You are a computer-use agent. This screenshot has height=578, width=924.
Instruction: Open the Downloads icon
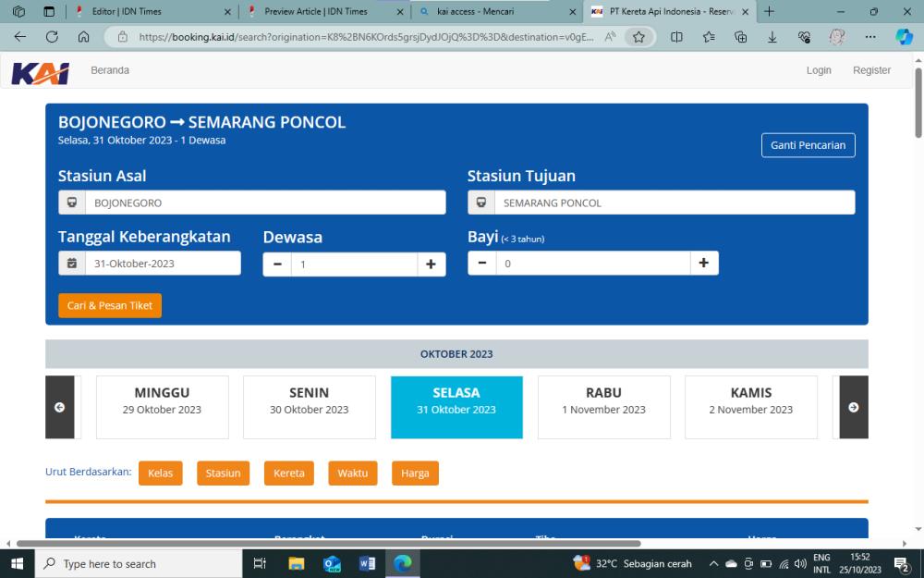772,37
